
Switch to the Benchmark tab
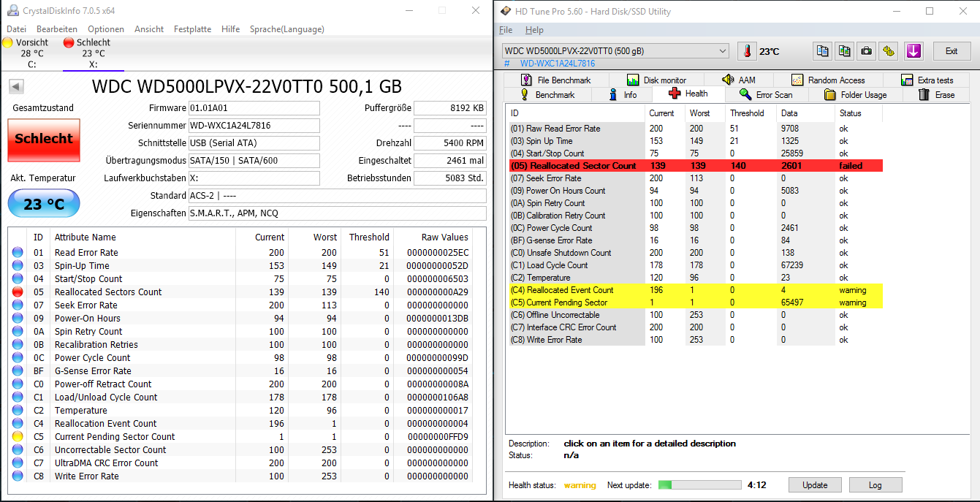547,95
